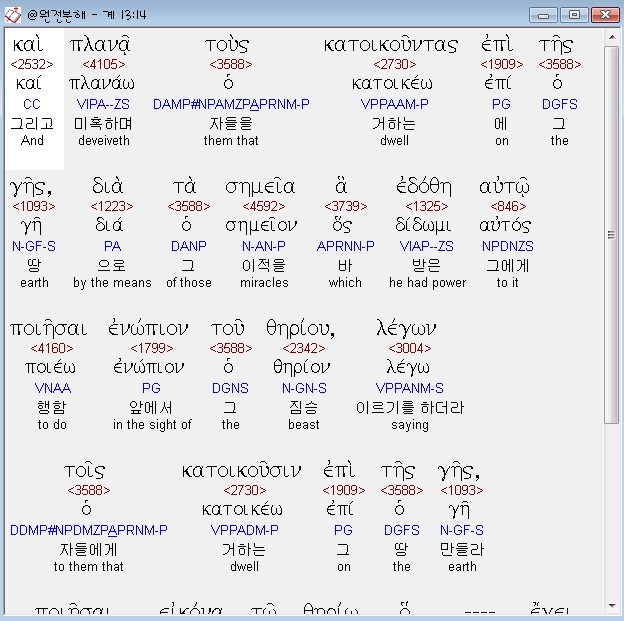Click Strong's number <4160>

[52, 348]
